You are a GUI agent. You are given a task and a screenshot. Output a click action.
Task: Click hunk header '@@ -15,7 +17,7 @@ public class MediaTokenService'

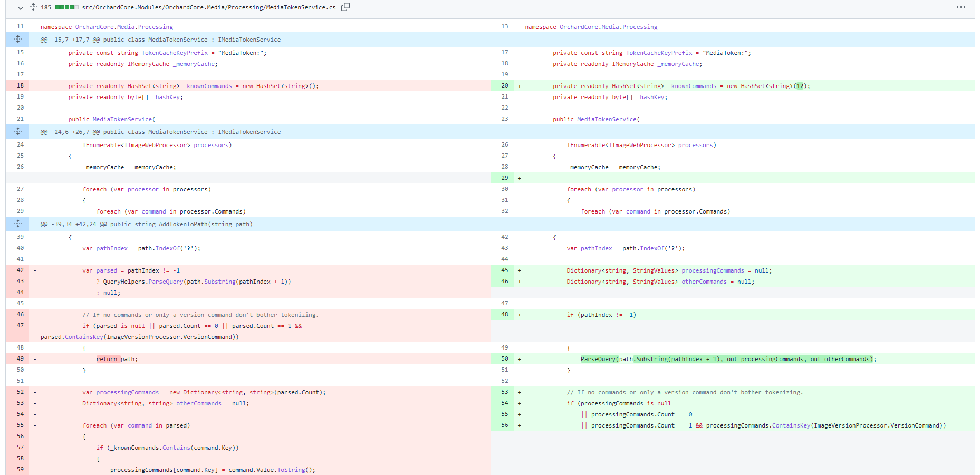pyautogui.click(x=160, y=40)
